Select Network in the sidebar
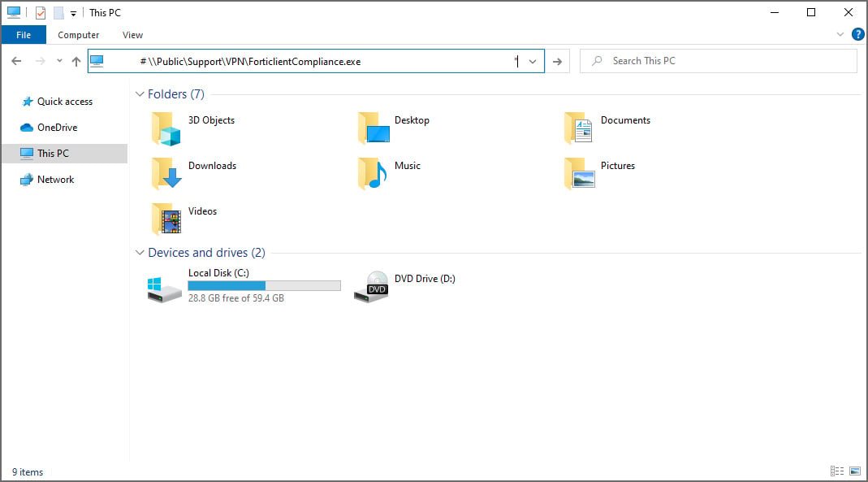The image size is (868, 482). pos(56,179)
